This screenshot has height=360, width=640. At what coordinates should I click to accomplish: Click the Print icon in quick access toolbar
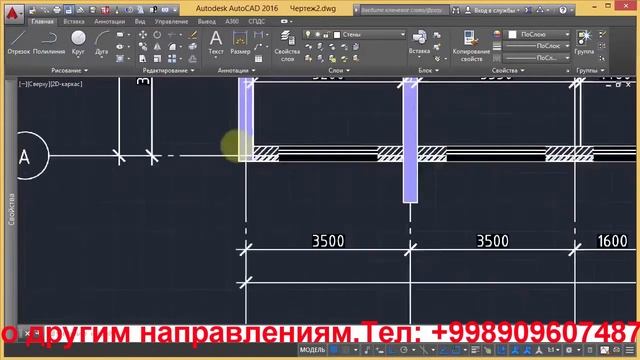(x=57, y=10)
